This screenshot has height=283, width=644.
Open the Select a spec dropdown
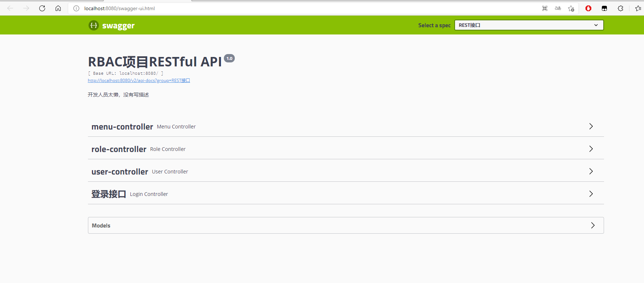[x=529, y=25]
